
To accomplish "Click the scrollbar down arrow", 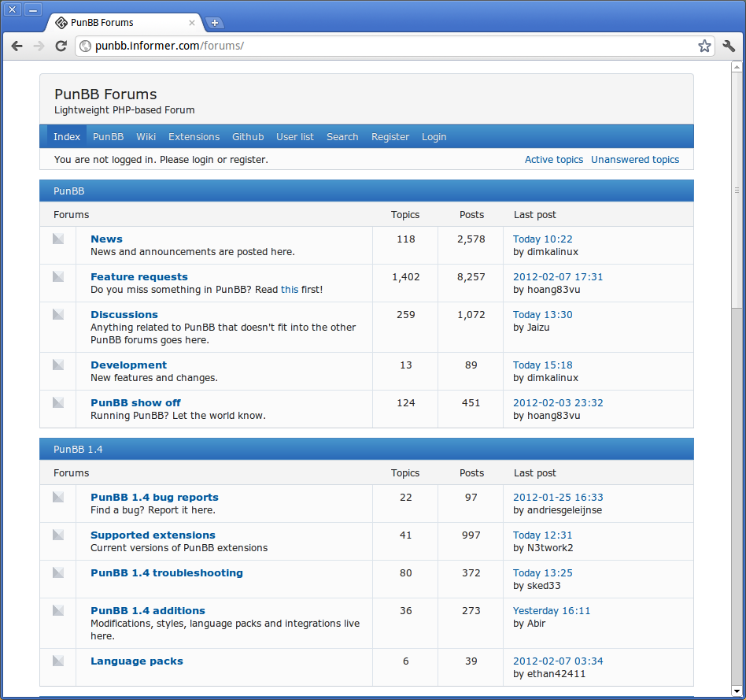I will 737,691.
